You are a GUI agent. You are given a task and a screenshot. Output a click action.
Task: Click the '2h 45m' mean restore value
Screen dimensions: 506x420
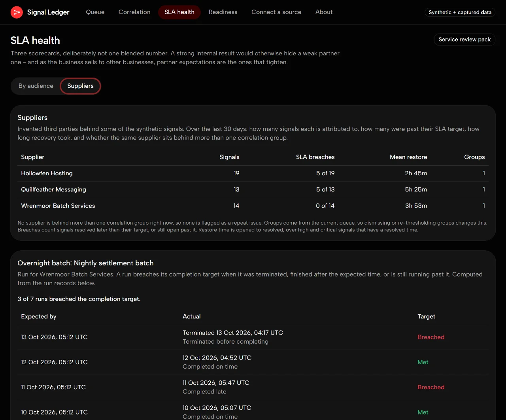pos(416,173)
